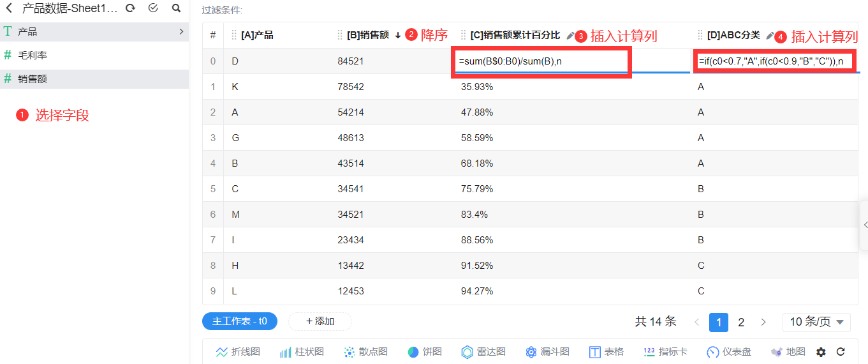The height and width of the screenshot is (364, 868).
Task: Expand the collapsed right side panel handle
Action: (864, 224)
